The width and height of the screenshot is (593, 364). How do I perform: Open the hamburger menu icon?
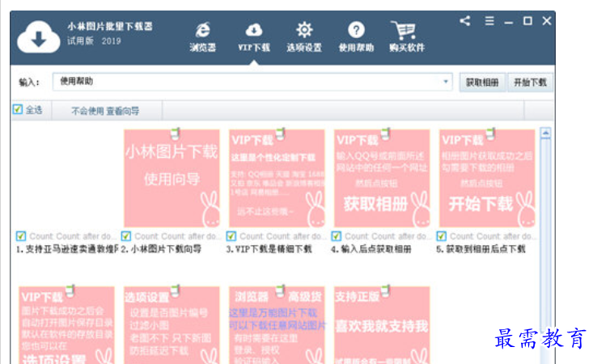coord(489,21)
